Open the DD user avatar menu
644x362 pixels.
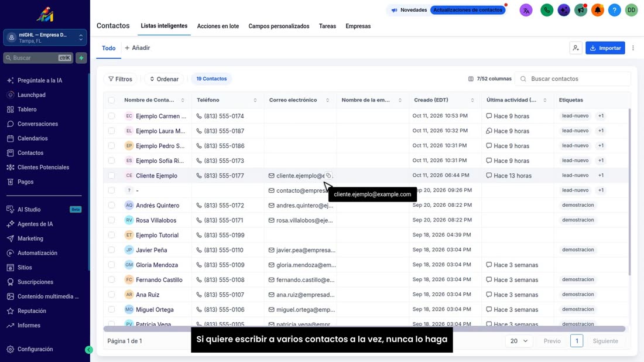(631, 11)
